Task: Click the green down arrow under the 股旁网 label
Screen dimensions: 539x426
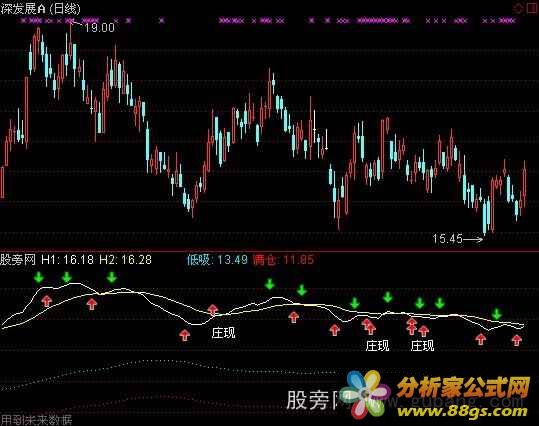Action: pos(38,277)
